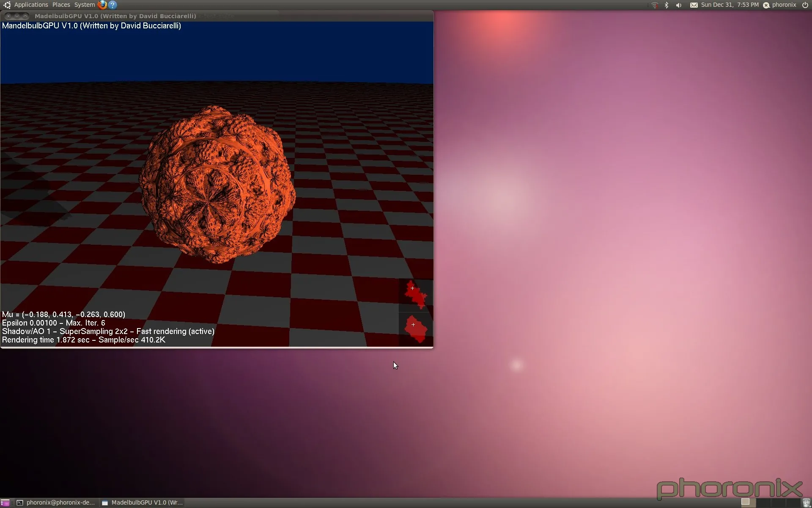Viewport: 812px width, 508px height.
Task: Launch Firefox from the top panel
Action: tap(102, 5)
